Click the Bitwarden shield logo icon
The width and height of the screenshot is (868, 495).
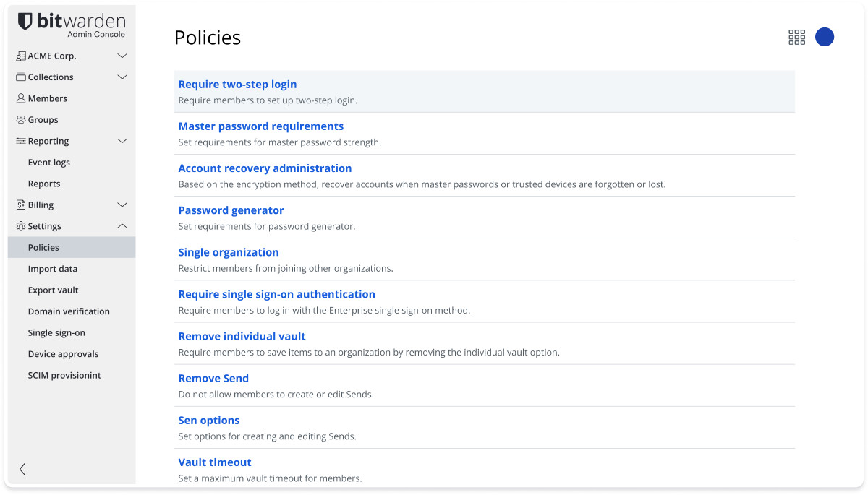click(25, 22)
